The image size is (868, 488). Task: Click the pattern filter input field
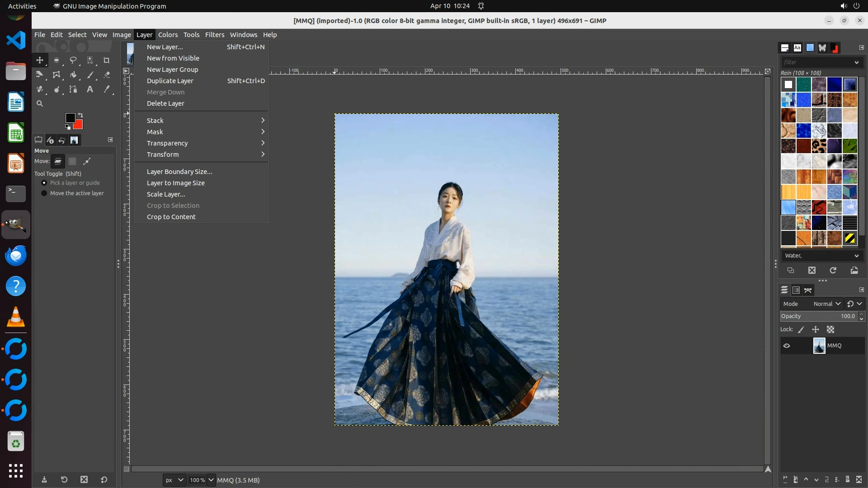[x=816, y=62]
